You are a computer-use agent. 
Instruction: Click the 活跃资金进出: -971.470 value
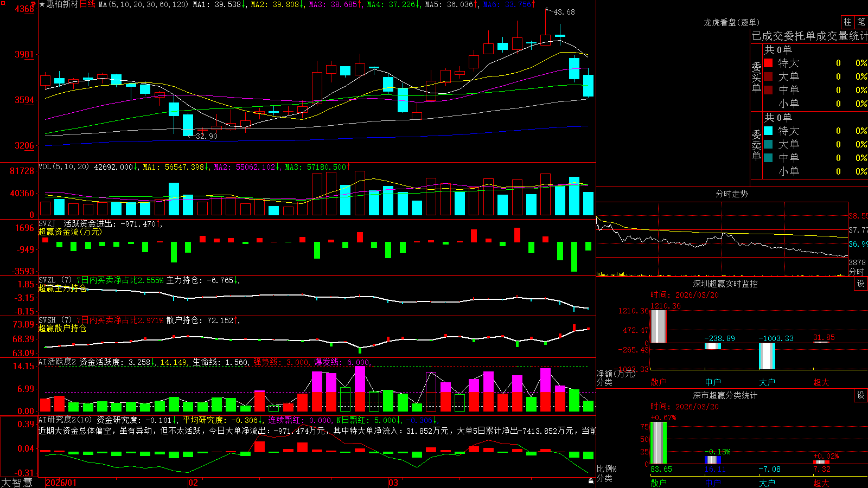click(112, 223)
